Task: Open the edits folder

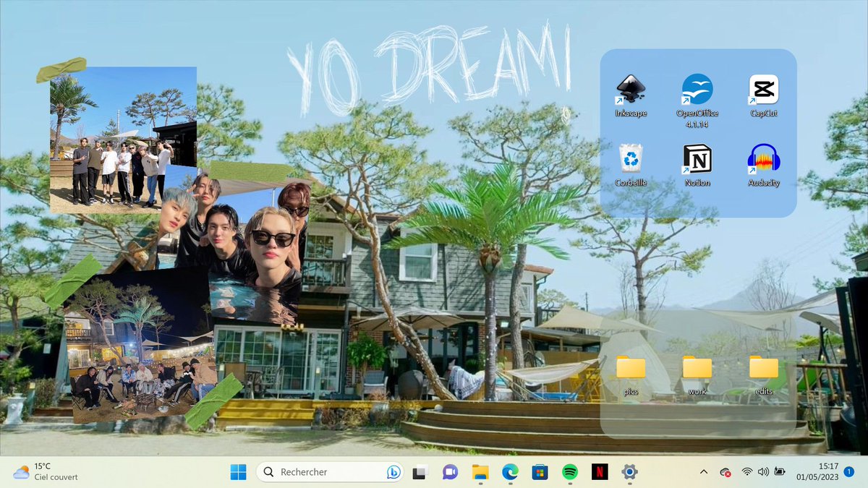Action: (764, 374)
